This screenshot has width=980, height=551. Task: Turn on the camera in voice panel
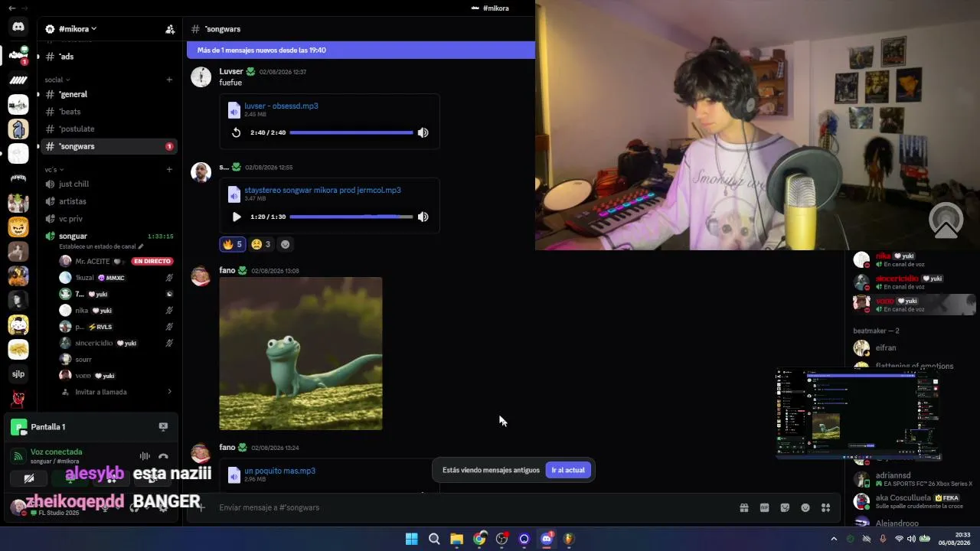pos(29,478)
